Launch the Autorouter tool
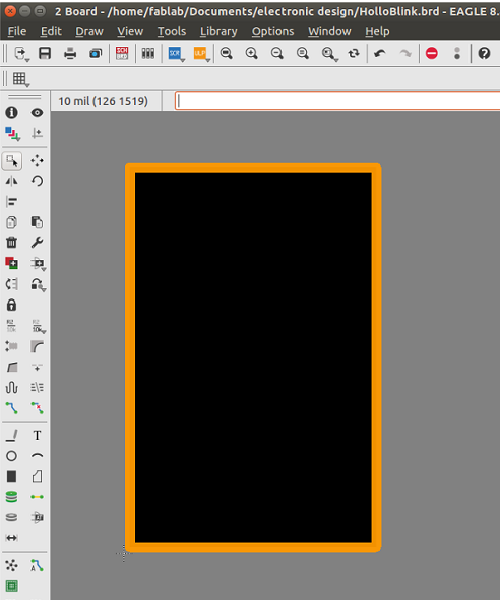This screenshot has height=600, width=500. 37,565
